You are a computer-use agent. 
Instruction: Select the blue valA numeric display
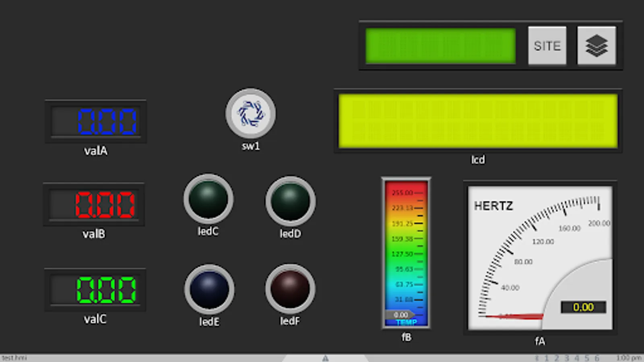[96, 121]
